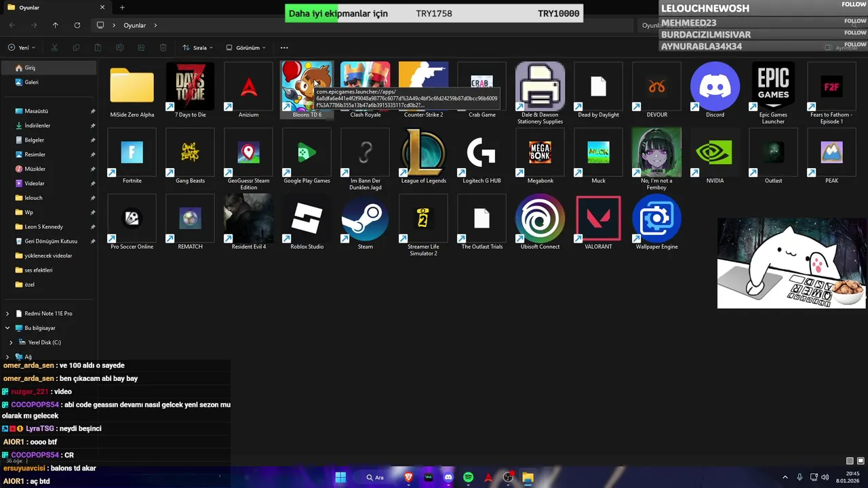Select GeoGuessr Steam Edition shortcut

pyautogui.click(x=249, y=159)
